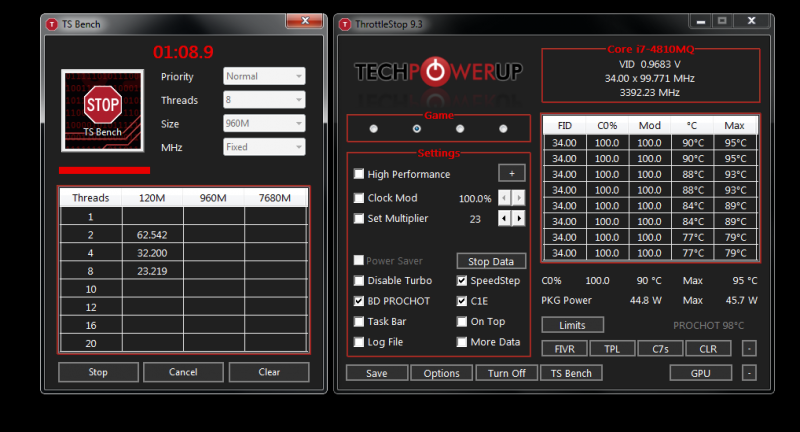Click the 23.219 result cell

152,271
